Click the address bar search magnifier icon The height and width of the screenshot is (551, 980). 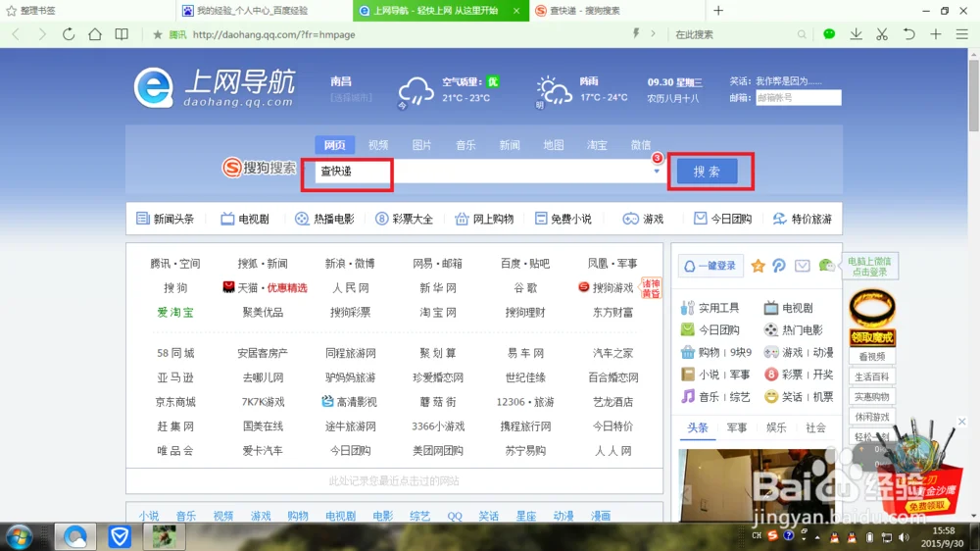coord(802,34)
